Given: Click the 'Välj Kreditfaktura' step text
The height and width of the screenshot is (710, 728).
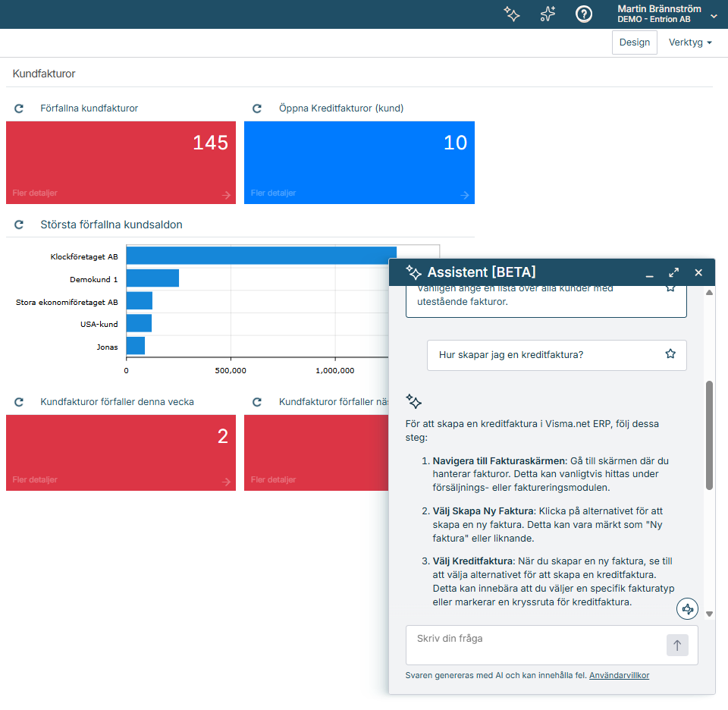Looking at the screenshot, I should (474, 561).
